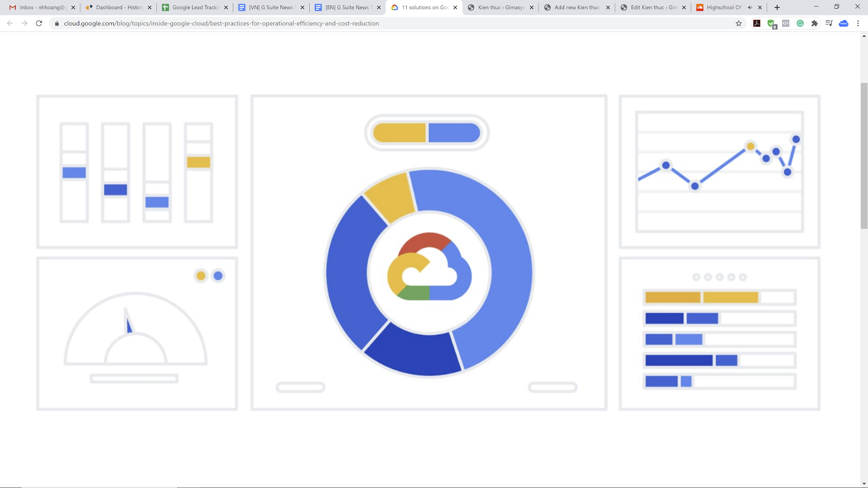This screenshot has width=868, height=488.
Task: Click the blue cloud profile icon
Action: coord(844,23)
